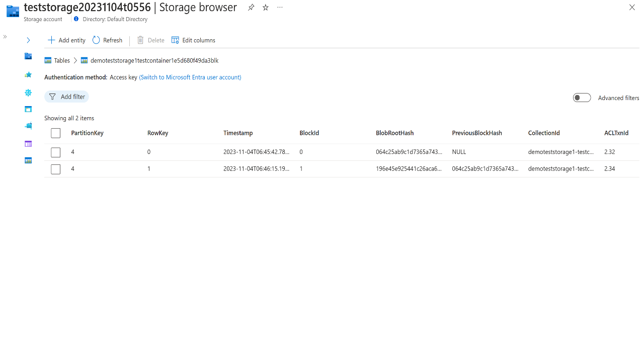This screenshot has height=362, width=644.
Task: Open the Tables icon at sidebar bottom
Action: (28, 161)
